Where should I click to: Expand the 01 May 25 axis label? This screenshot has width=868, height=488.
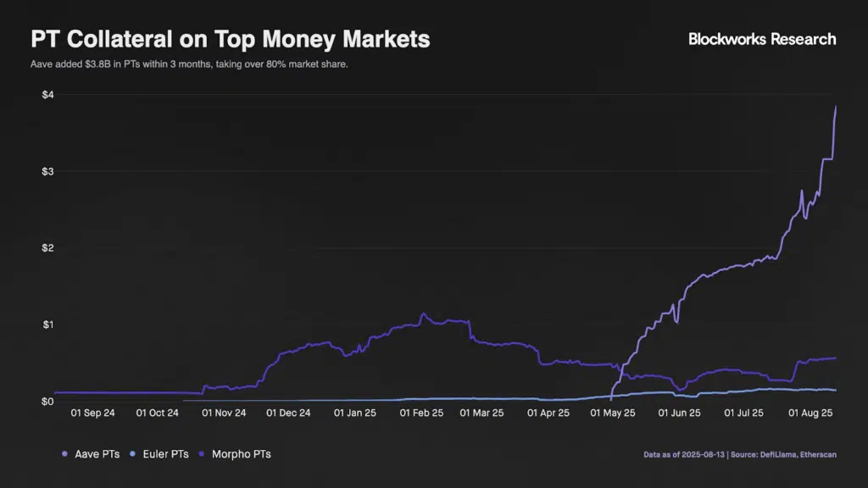tap(612, 413)
